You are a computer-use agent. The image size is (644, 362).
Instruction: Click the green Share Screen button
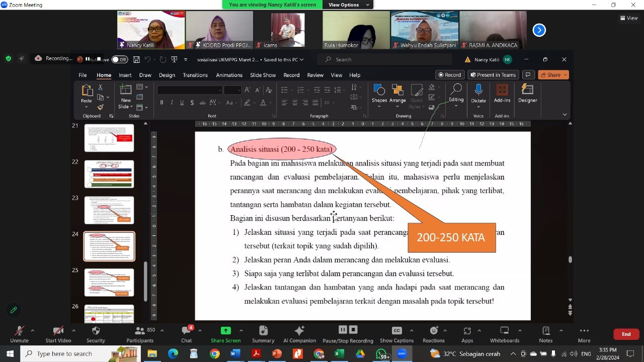226,335
